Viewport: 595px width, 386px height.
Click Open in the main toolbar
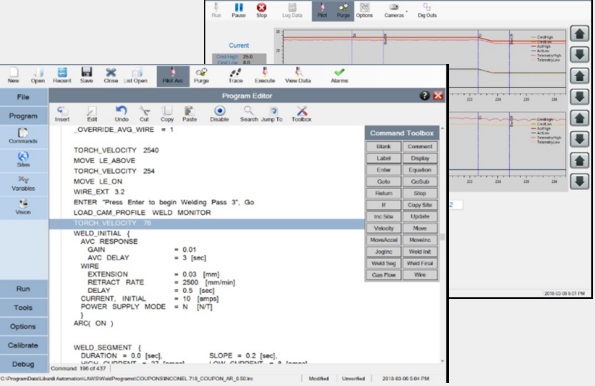38,75
